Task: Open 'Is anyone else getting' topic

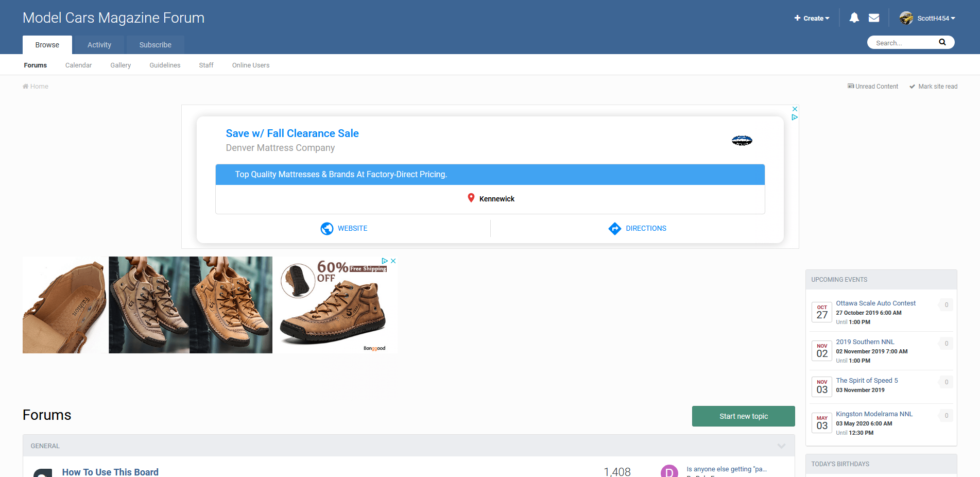Action: [x=727, y=469]
